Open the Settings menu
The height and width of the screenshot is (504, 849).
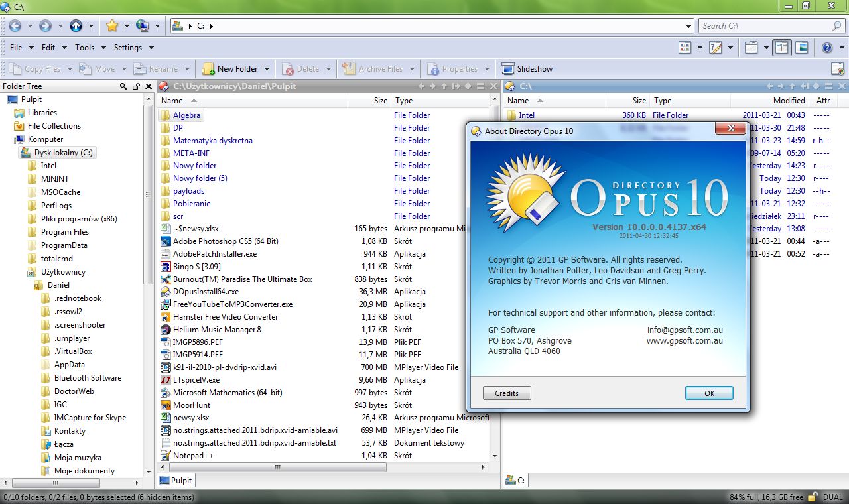coord(128,48)
